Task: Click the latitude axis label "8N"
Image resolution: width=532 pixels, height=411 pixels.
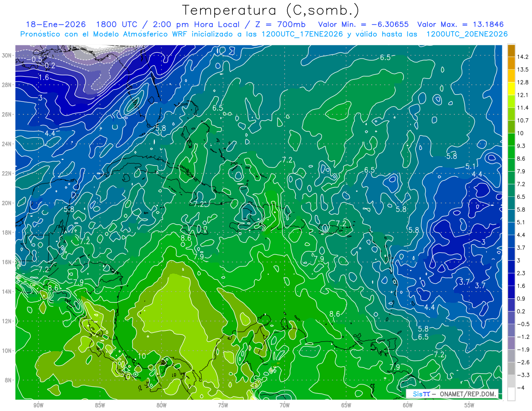Action: click(8, 380)
